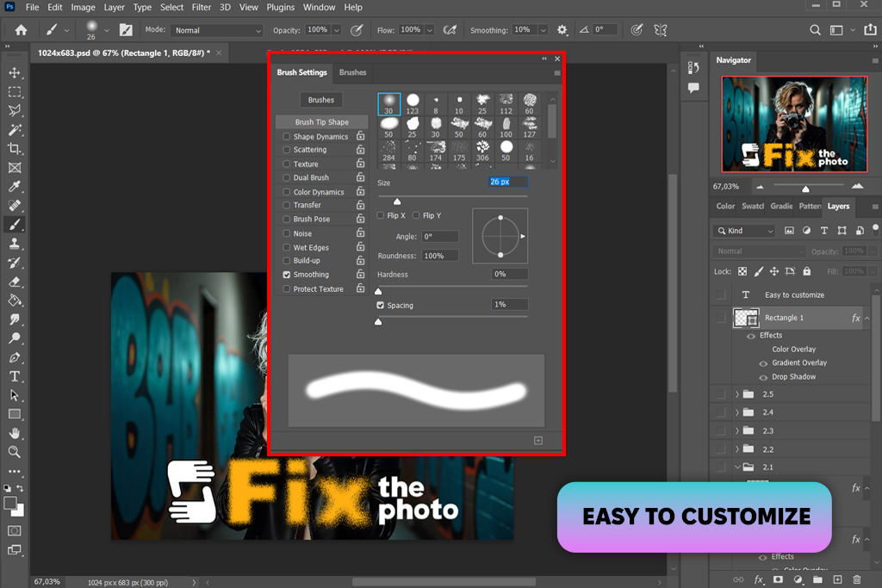Delete layer with the trash icon
882x588 pixels.
(x=857, y=579)
